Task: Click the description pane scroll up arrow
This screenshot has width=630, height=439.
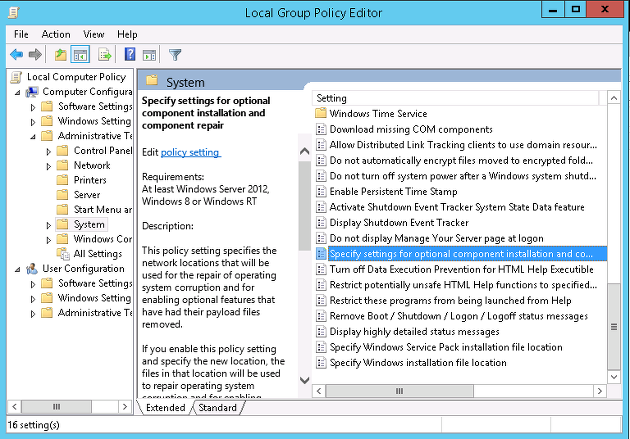Action: 305,151
